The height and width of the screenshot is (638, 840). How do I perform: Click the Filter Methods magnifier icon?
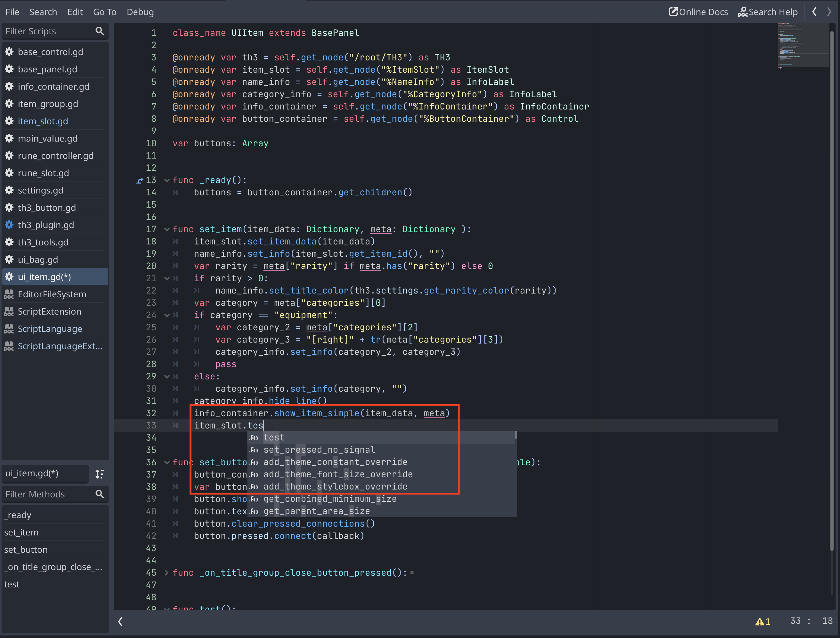[x=99, y=494]
